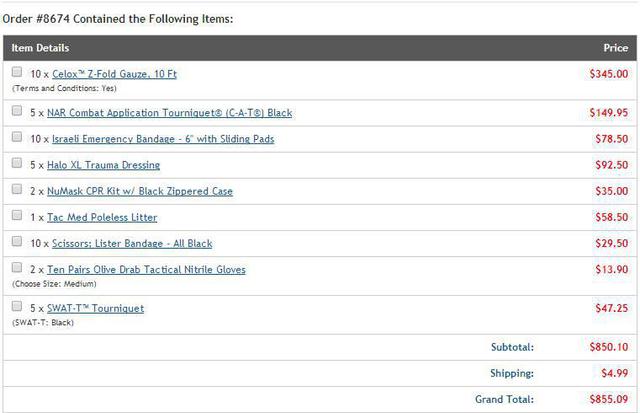Screen dimensions: 640x413
Task: Click the Scissors: Lister Bandage link
Action: pos(129,243)
